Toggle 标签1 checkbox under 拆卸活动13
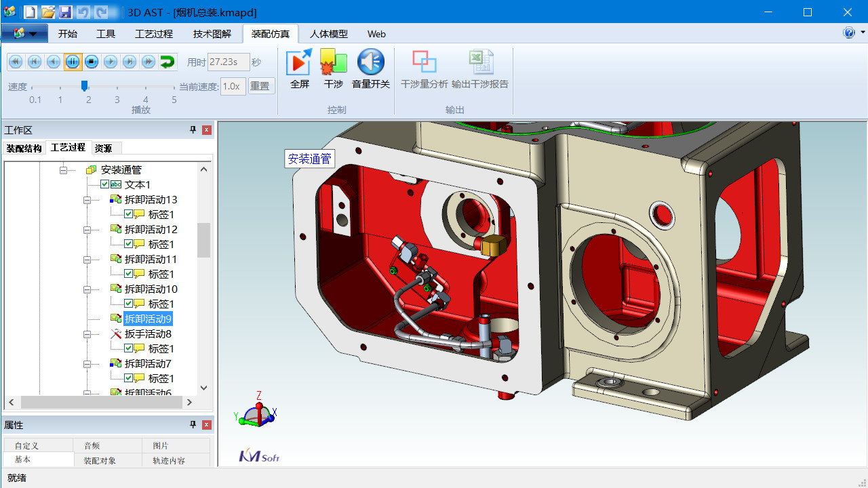This screenshot has width=868, height=488. tap(128, 214)
